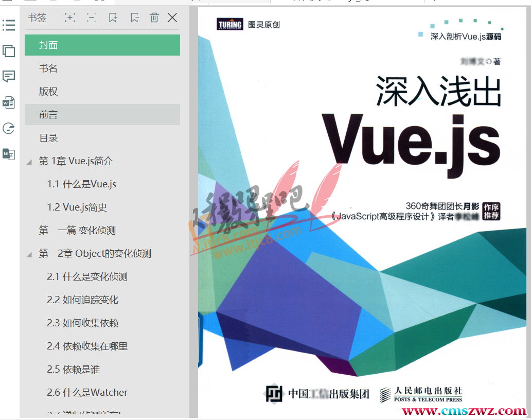Expand all bookmarks with plus bracket icon
Screen dimensions: 531x420
click(x=70, y=18)
